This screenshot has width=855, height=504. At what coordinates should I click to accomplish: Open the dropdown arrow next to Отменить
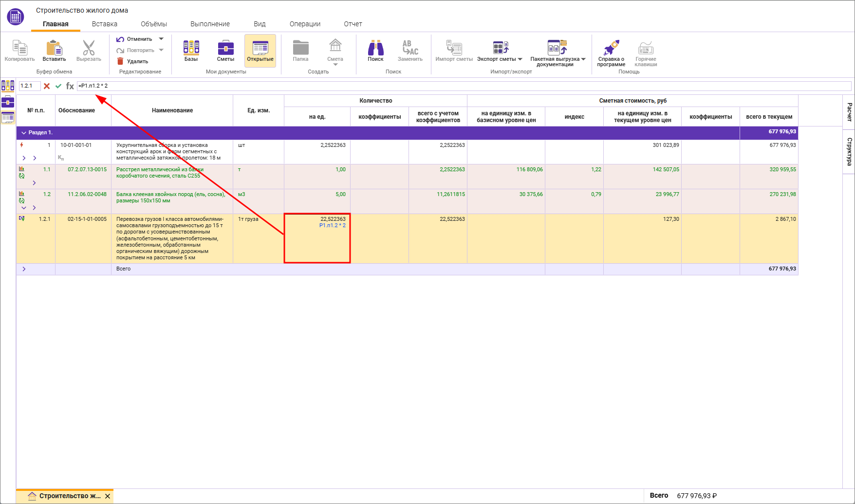161,39
